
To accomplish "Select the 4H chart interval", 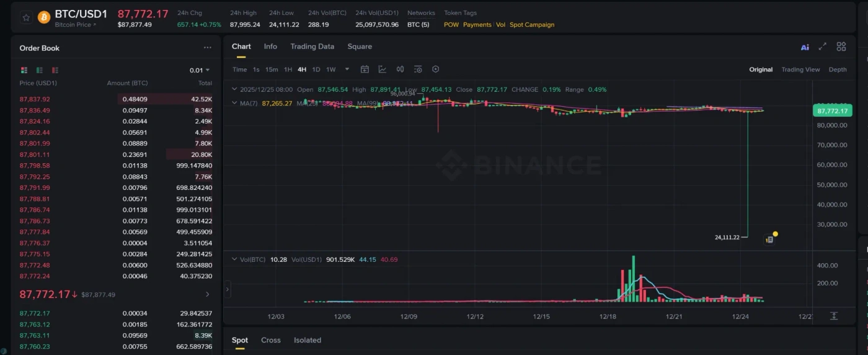I will pyautogui.click(x=302, y=70).
